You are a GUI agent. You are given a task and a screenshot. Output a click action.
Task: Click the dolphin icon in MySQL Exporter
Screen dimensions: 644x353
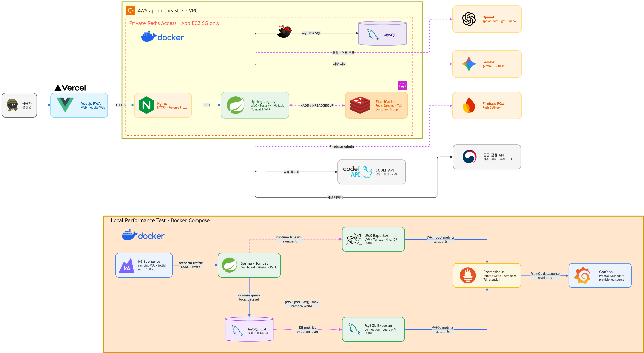(354, 329)
